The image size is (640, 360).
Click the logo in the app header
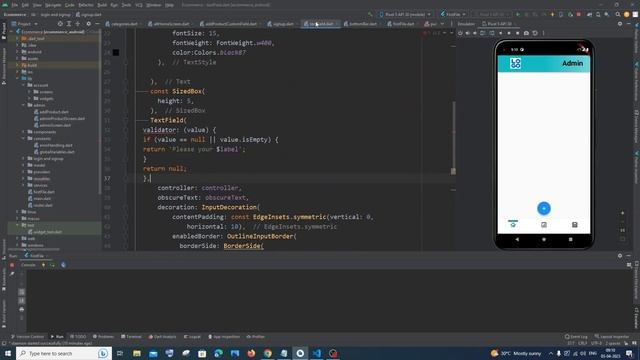click(516, 63)
